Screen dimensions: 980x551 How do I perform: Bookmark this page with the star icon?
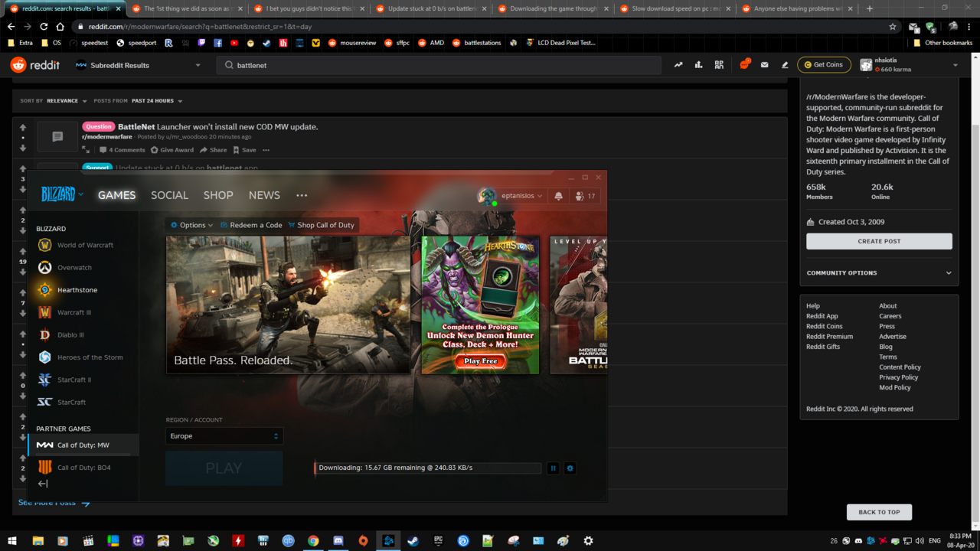pyautogui.click(x=893, y=26)
